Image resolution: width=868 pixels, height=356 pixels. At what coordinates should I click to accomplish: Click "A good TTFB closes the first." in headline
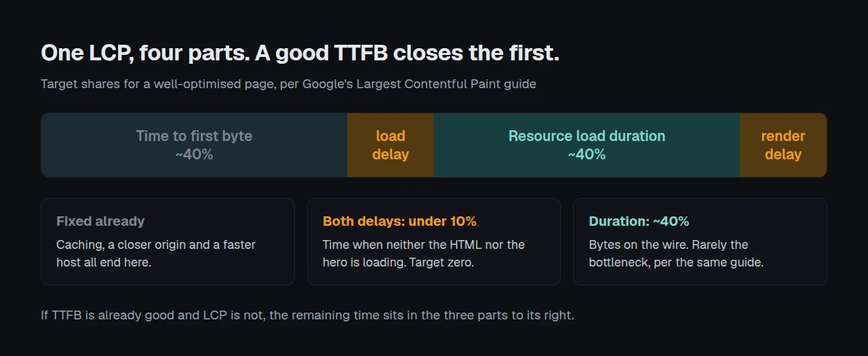pyautogui.click(x=408, y=54)
